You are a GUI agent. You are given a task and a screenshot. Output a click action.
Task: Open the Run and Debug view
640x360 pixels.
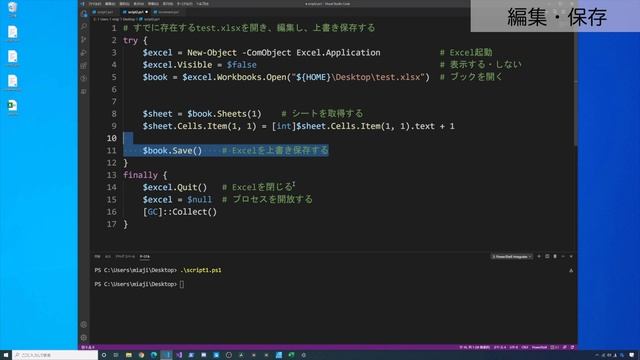[x=84, y=53]
